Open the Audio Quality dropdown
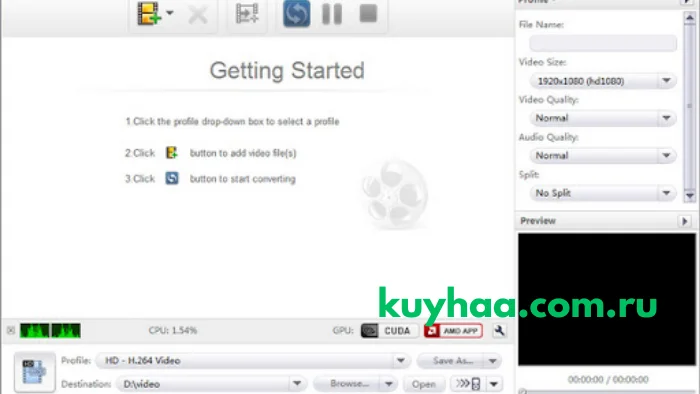 603,156
